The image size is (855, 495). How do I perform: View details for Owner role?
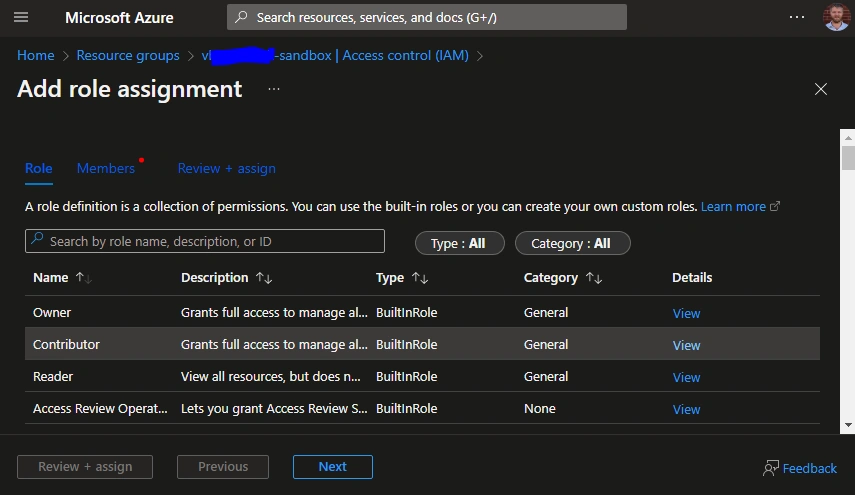pyautogui.click(x=686, y=313)
